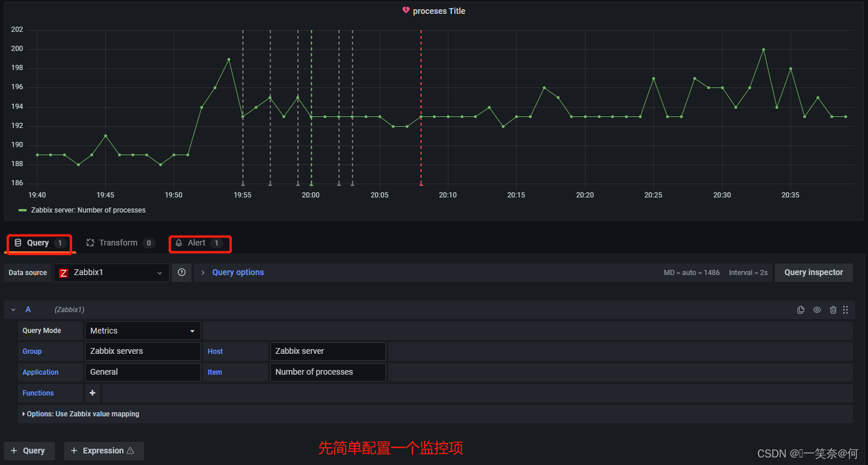This screenshot has height=465, width=868.
Task: Click the Interval = 2s text
Action: tap(748, 273)
